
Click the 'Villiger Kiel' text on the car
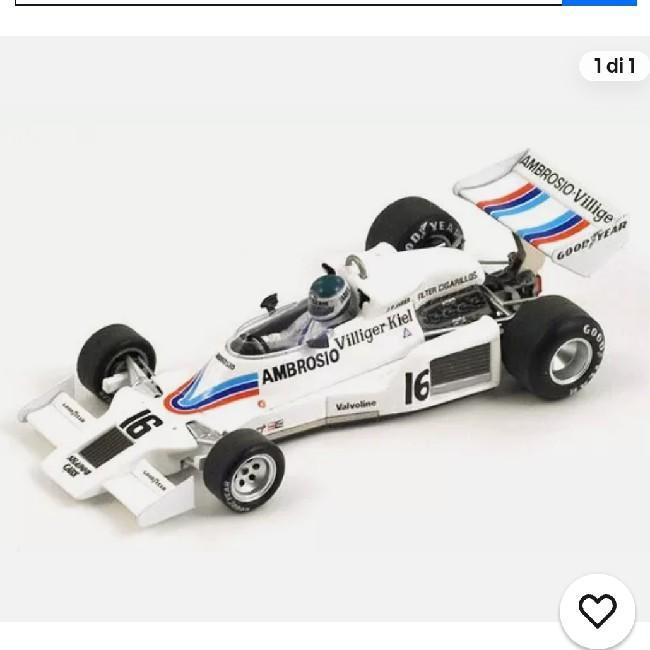coord(374,329)
